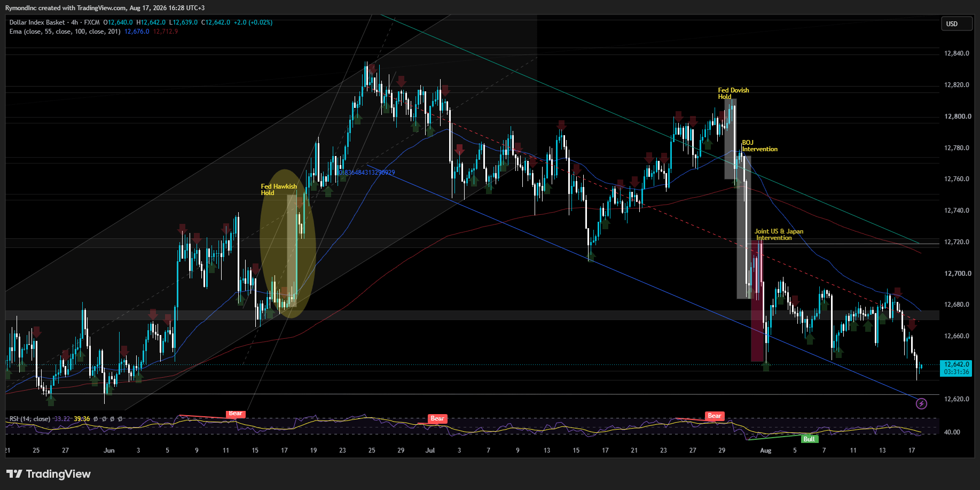
Task: Click the 12,800.0 price axis label
Action: coord(957,116)
